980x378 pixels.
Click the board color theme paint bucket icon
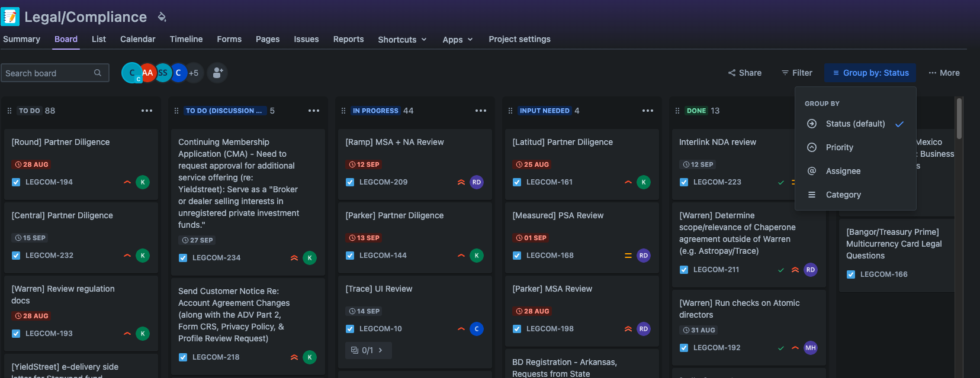tap(162, 17)
